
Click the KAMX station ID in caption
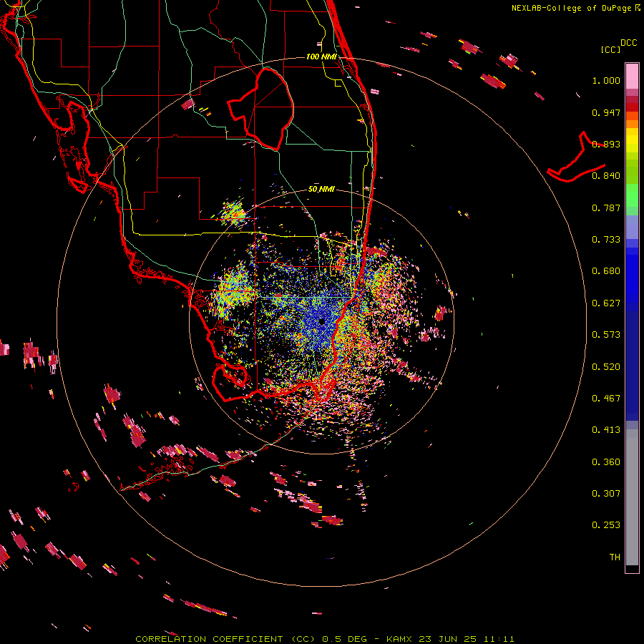(x=399, y=639)
